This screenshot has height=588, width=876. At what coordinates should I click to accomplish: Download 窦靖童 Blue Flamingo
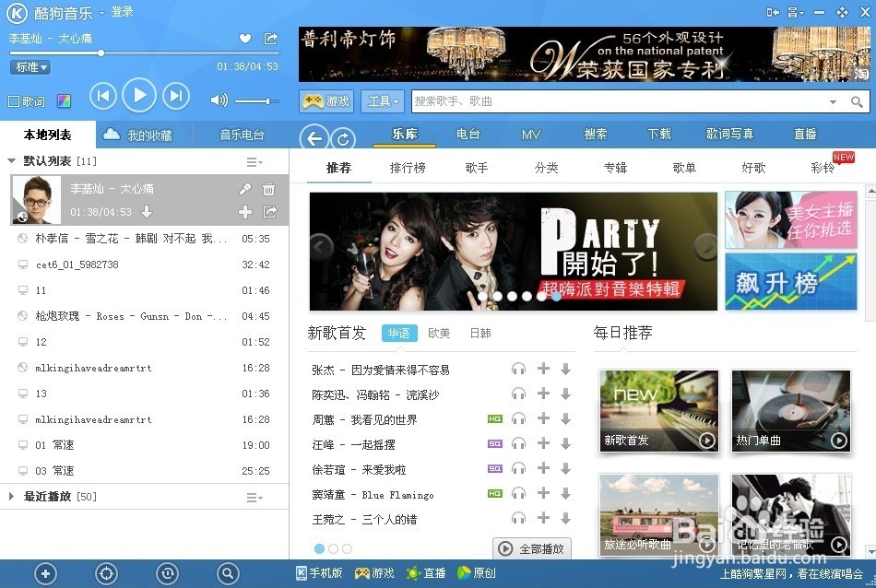pyautogui.click(x=565, y=494)
